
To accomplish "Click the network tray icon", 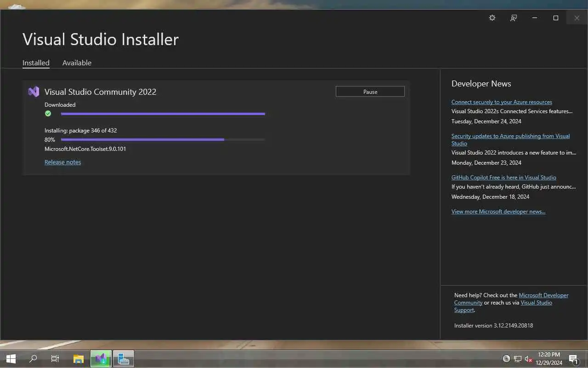I will 518,359.
